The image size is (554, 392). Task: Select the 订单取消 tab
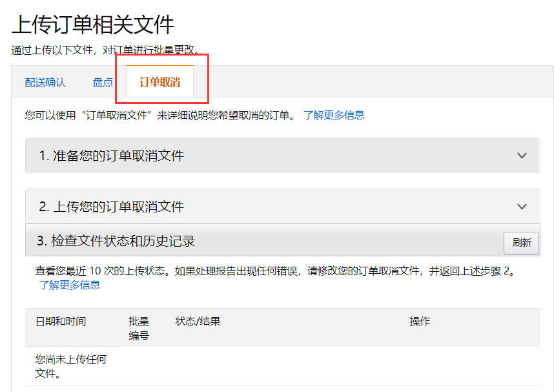[159, 83]
